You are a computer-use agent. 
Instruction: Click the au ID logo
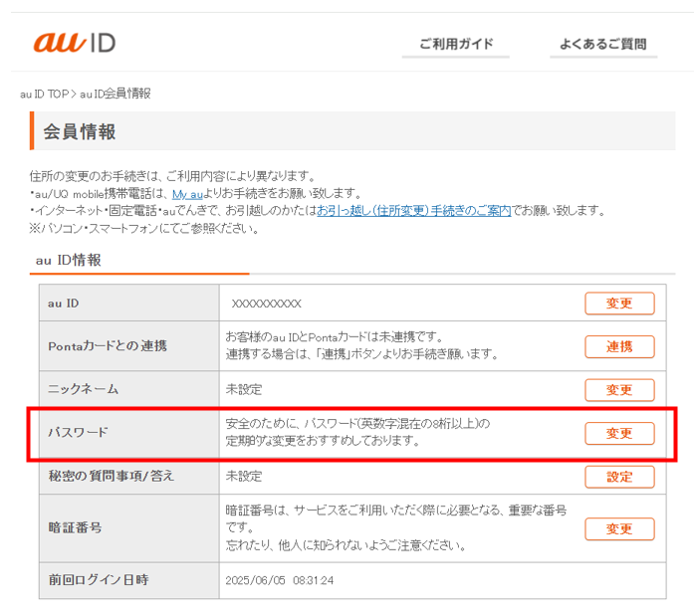(75, 43)
